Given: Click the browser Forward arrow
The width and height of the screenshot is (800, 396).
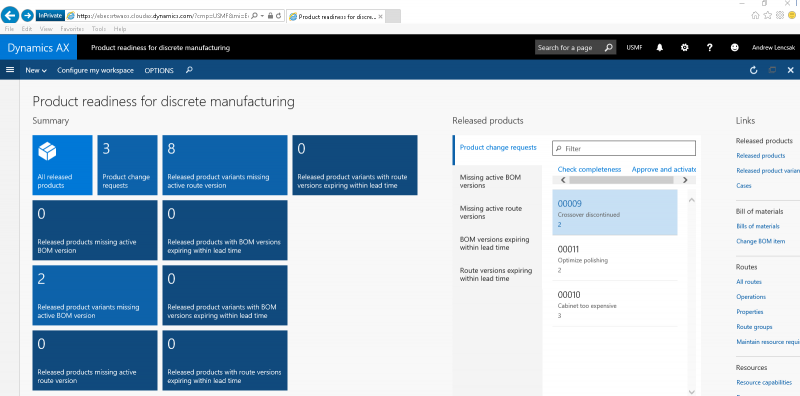Looking at the screenshot, I should click(x=28, y=15).
